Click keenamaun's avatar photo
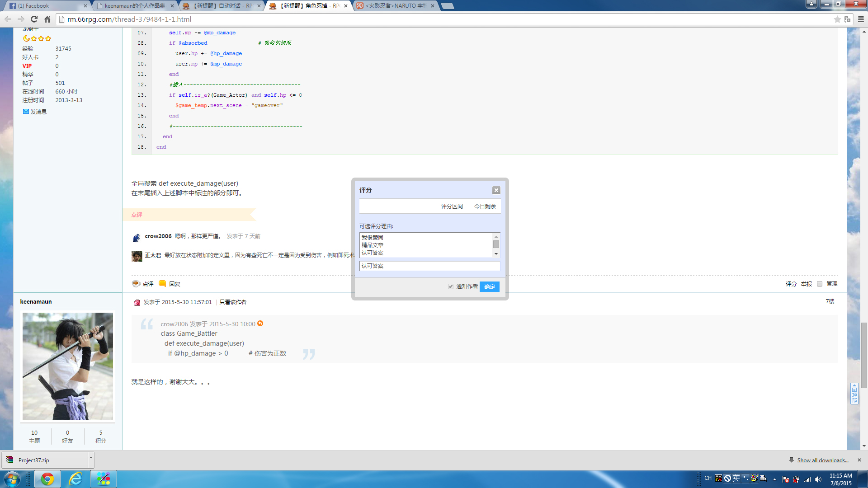868x488 pixels. pos(68,366)
